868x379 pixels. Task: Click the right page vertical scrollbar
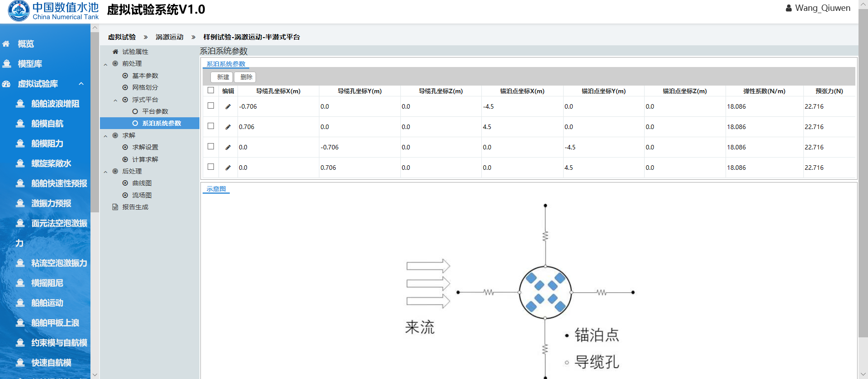tap(863, 181)
